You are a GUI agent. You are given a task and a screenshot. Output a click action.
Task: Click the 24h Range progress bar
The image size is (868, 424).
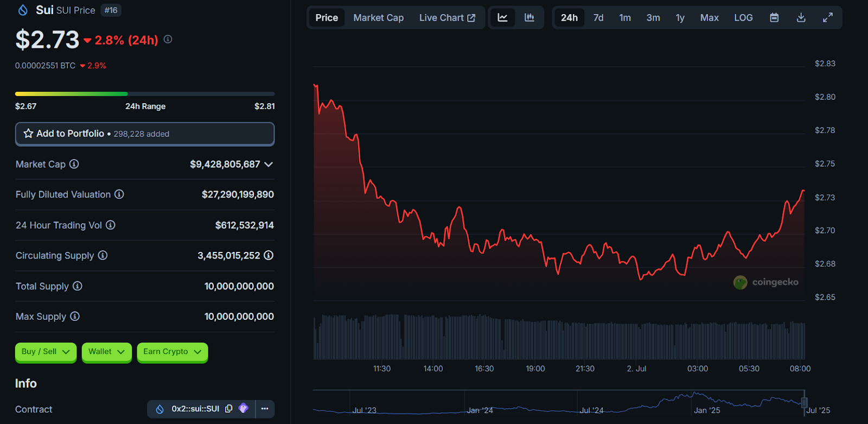(145, 94)
